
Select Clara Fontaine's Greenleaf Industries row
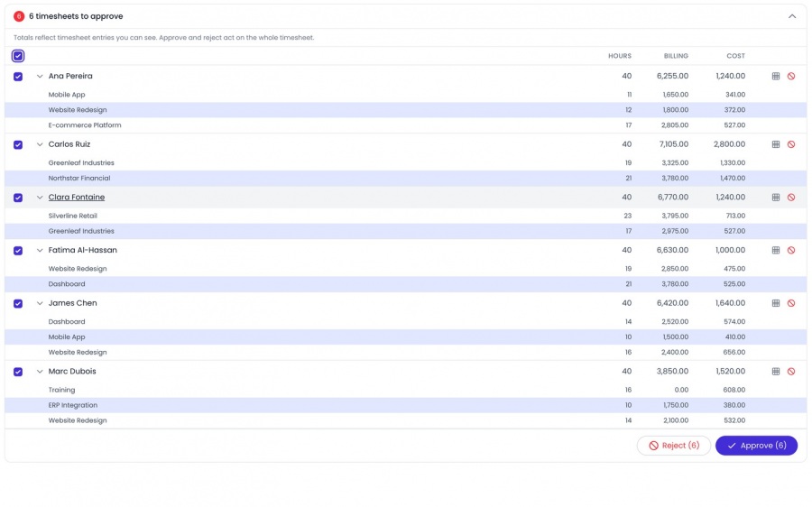point(405,231)
